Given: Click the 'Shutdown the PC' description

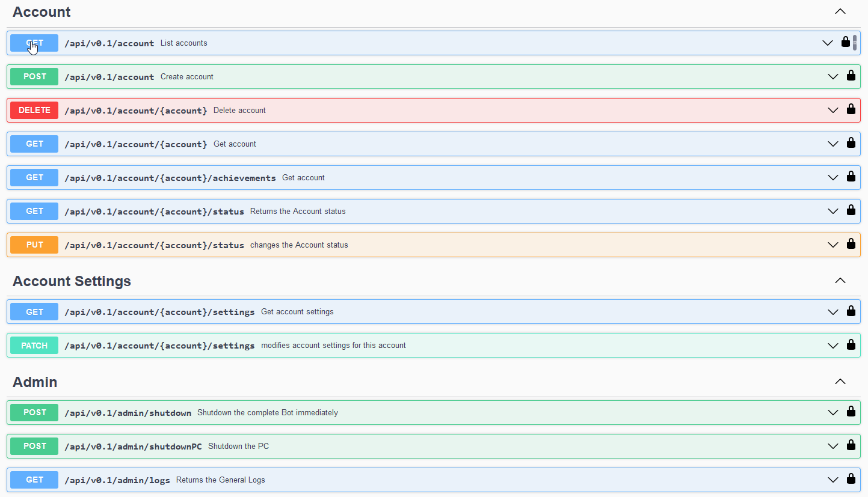Looking at the screenshot, I should coord(238,447).
